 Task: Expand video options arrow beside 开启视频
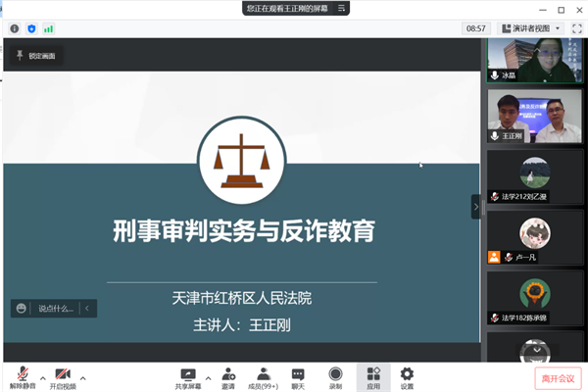tap(83, 377)
